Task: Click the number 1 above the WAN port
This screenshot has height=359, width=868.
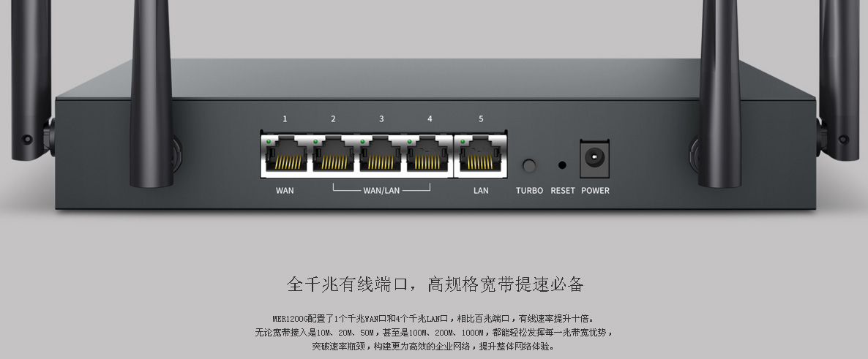Action: click(x=285, y=119)
